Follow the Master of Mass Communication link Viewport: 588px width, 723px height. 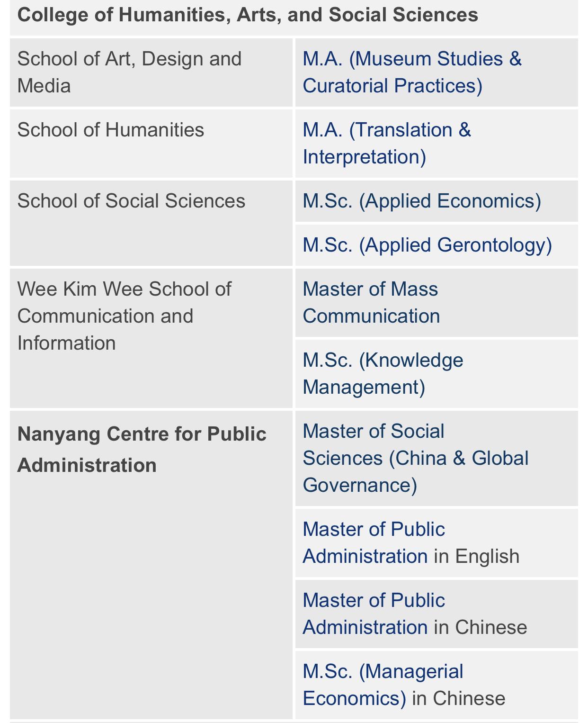[371, 302]
